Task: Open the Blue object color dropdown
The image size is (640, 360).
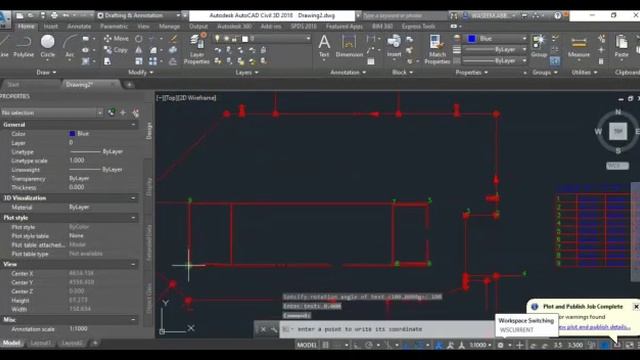Action: point(497,38)
